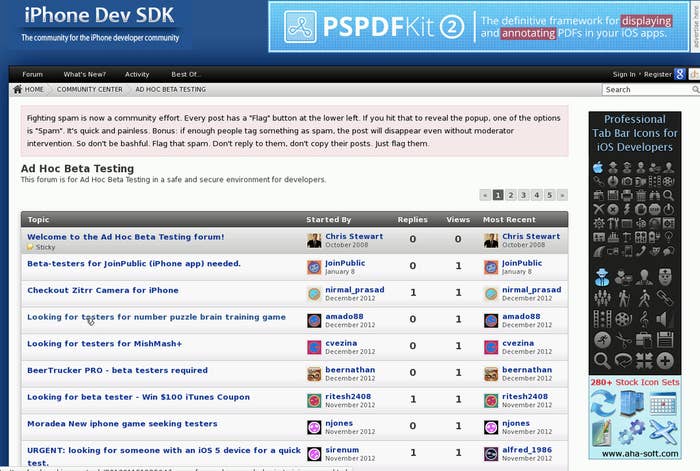This screenshot has width=700, height=471.
Task: Open Moradea New iphone game topic
Action: (122, 424)
